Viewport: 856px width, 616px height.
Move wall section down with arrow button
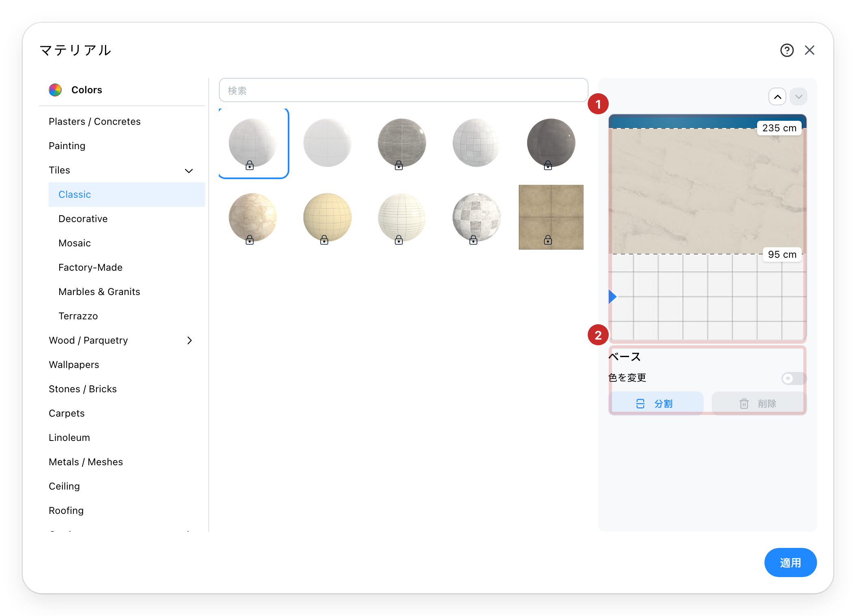tap(798, 97)
